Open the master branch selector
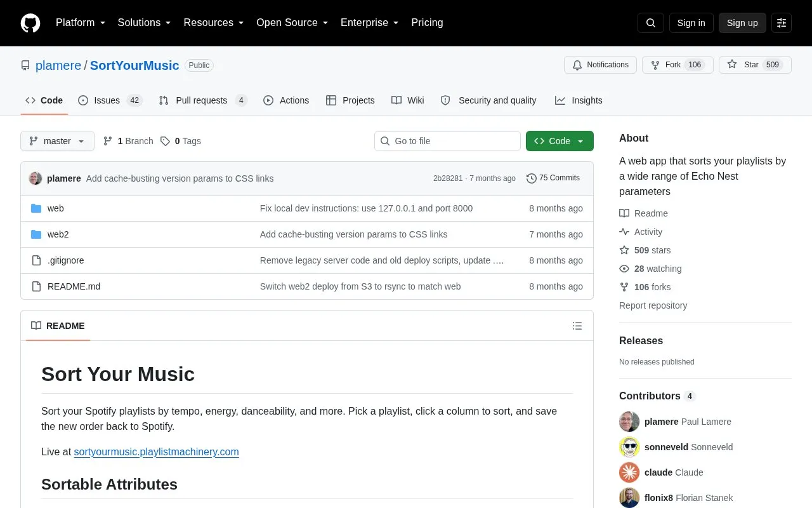Viewport: 812px width, 508px height. (57, 141)
